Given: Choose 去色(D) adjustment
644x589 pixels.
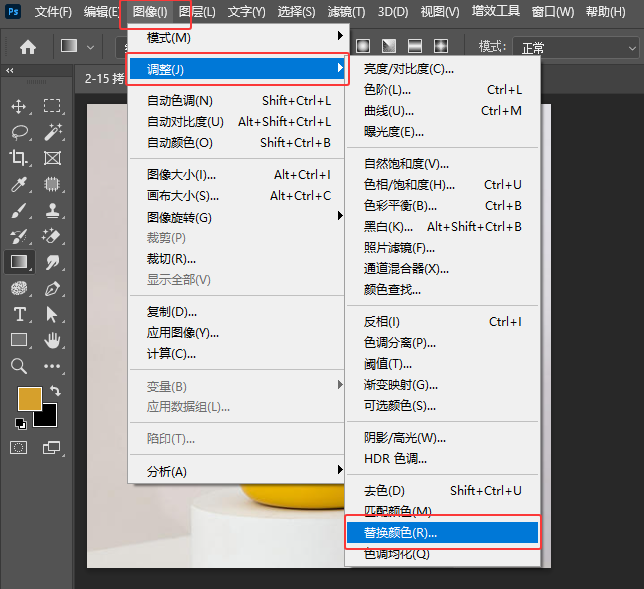Looking at the screenshot, I should pyautogui.click(x=442, y=490).
